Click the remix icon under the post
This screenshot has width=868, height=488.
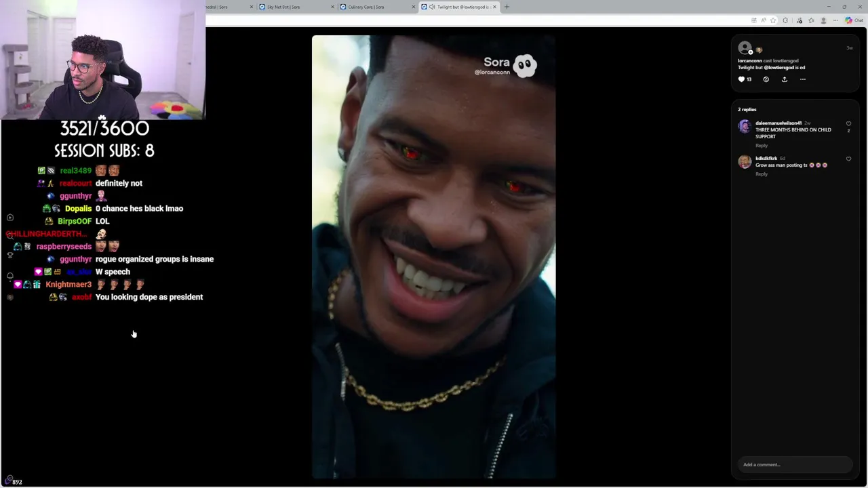(x=766, y=79)
